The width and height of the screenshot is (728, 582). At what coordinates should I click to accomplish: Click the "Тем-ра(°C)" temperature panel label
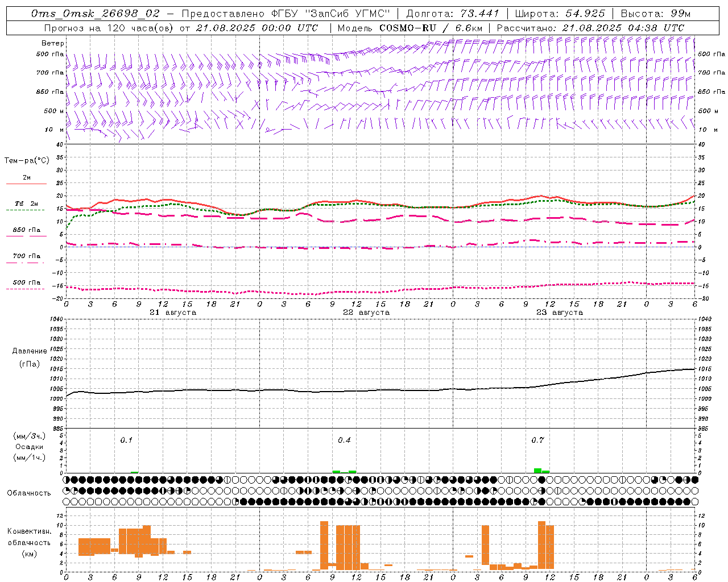tap(27, 161)
